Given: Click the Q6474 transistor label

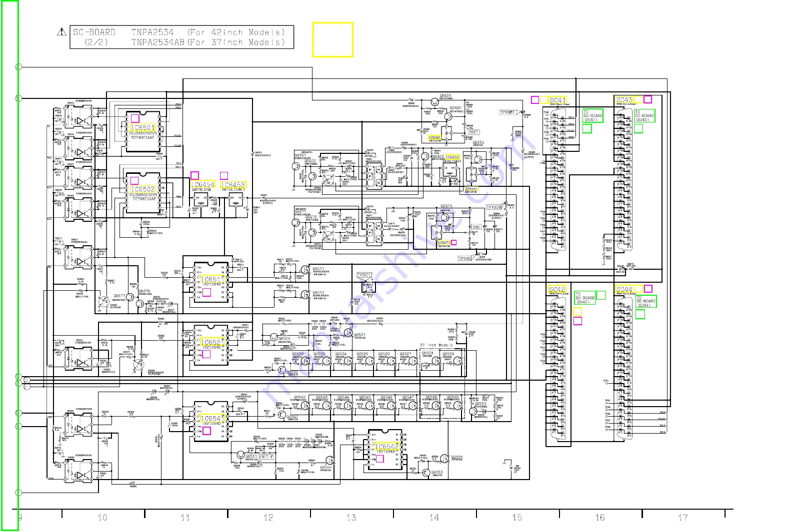Looking at the screenshot, I should [x=446, y=206].
